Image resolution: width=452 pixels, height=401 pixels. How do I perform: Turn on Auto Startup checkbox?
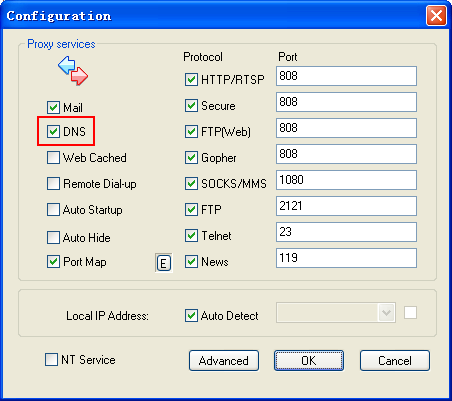coord(53,210)
